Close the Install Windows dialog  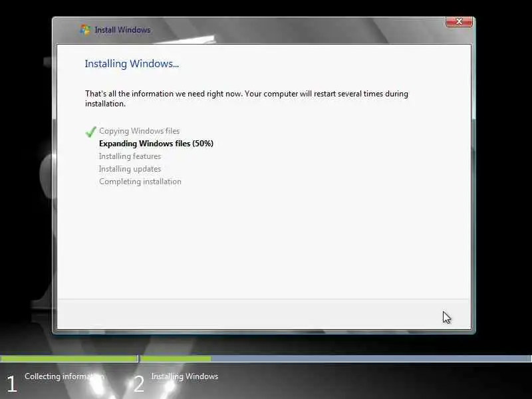tap(459, 21)
